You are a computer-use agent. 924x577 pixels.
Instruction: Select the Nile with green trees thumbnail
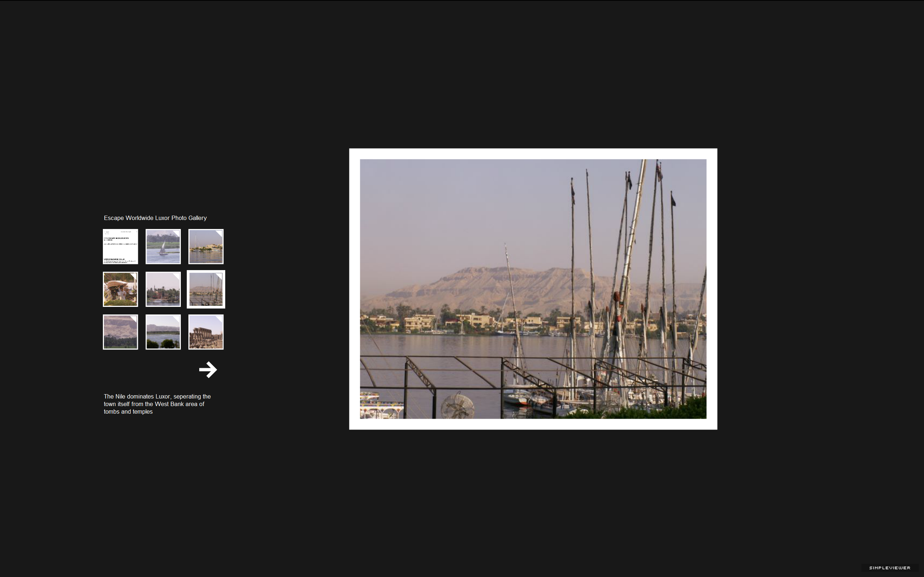163,332
